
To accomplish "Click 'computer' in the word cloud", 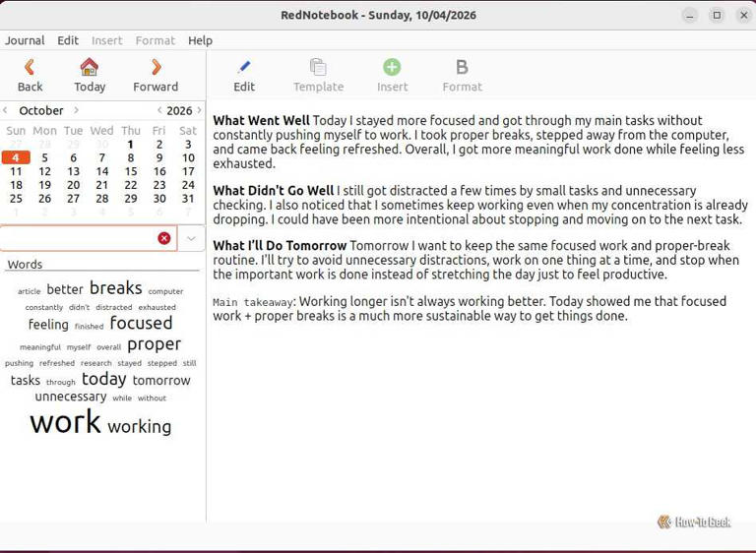I will pyautogui.click(x=165, y=291).
